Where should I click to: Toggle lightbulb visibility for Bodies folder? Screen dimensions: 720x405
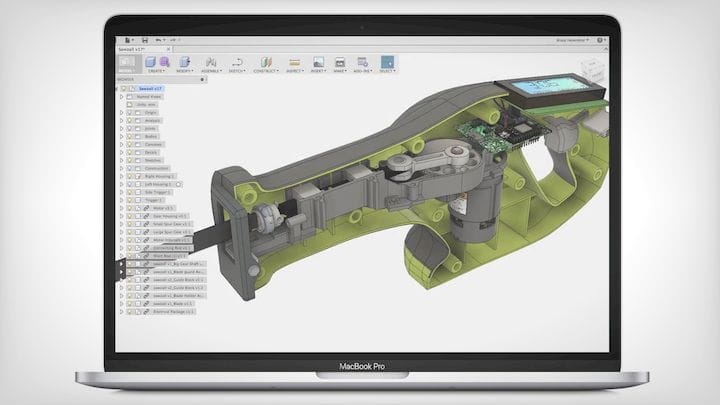[x=130, y=137]
